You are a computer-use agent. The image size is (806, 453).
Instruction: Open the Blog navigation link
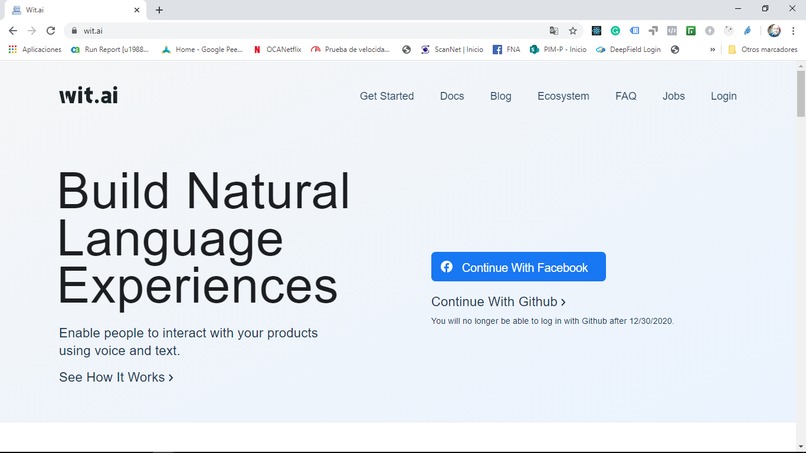tap(501, 96)
